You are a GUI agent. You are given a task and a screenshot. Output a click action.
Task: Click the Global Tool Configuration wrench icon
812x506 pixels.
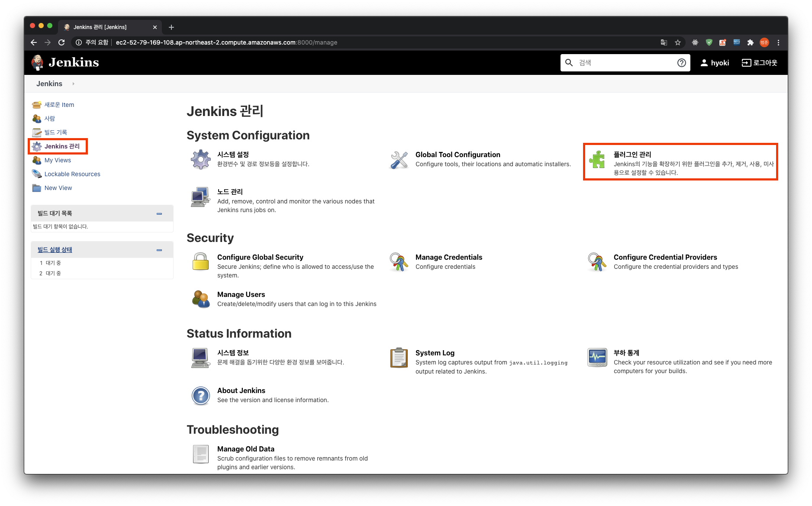(x=399, y=159)
